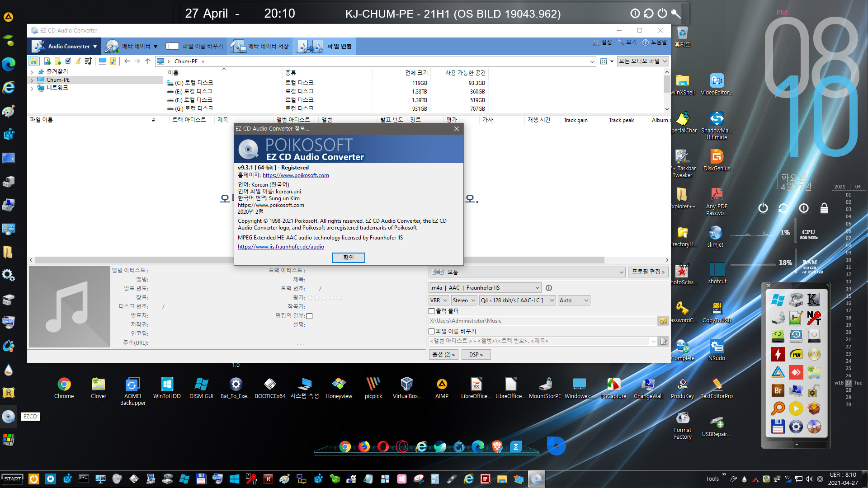Select the 파일 이름 바꾸기 toolbar item
The image size is (868, 488).
194,46
